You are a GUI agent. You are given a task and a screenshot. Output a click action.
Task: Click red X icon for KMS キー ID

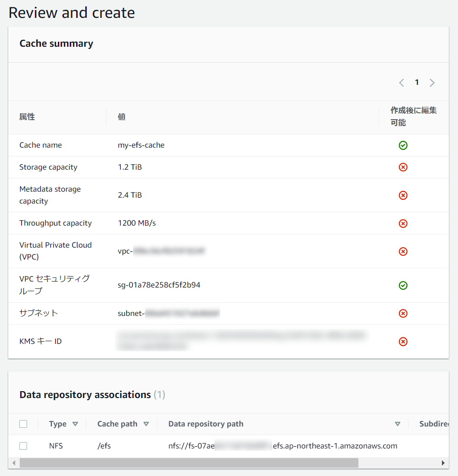[403, 342]
